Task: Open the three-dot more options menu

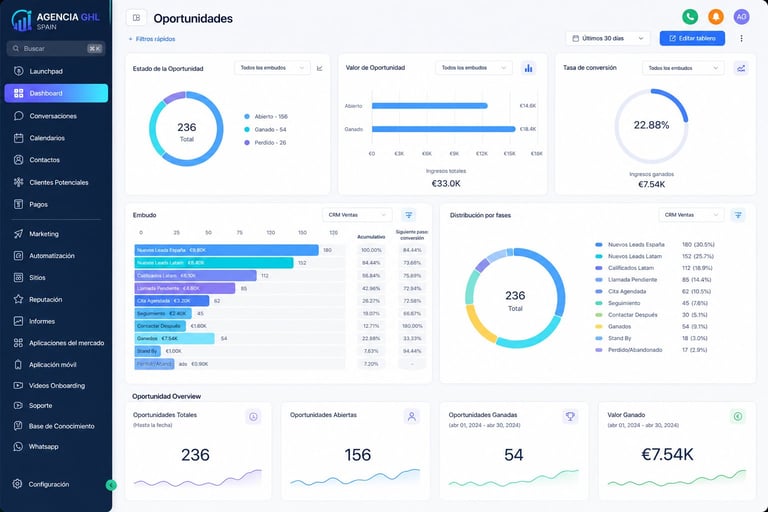Action: click(x=741, y=38)
